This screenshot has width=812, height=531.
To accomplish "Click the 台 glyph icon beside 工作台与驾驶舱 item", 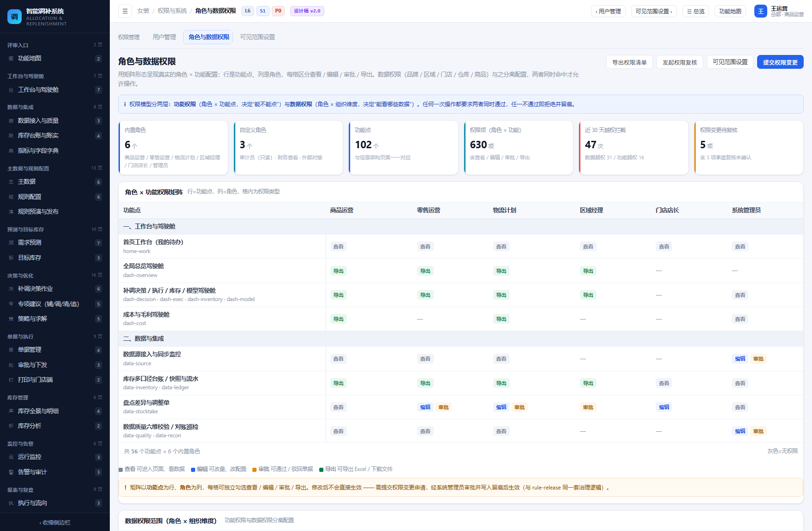I will tap(11, 90).
